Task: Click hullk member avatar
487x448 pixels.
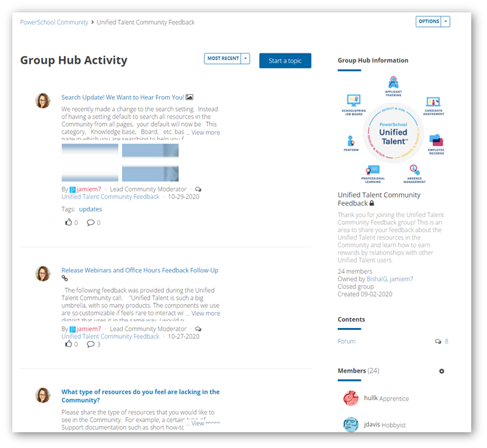Action: [351, 399]
